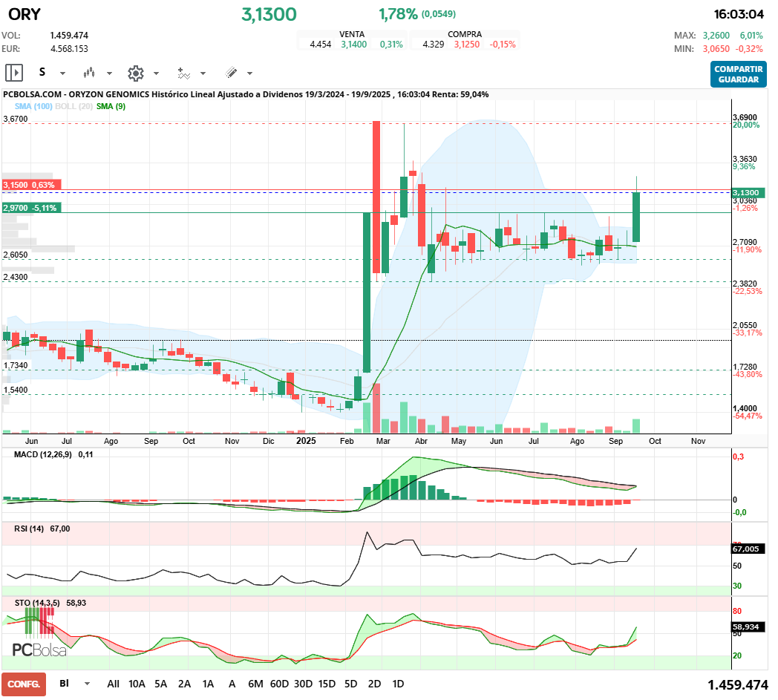Select the S weekly interval button
The height and width of the screenshot is (700, 778).
[42, 73]
